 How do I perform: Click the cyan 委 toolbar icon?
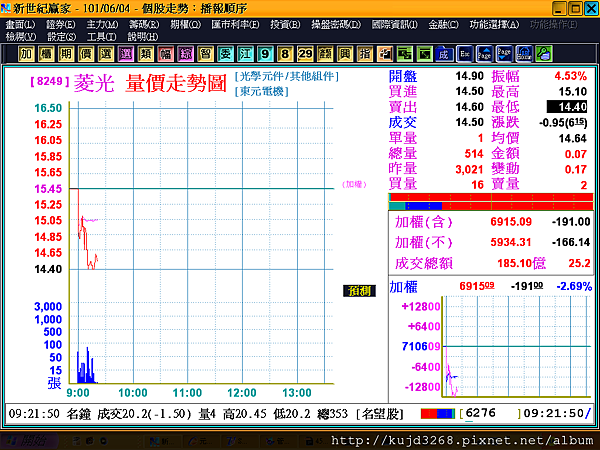coord(225,54)
